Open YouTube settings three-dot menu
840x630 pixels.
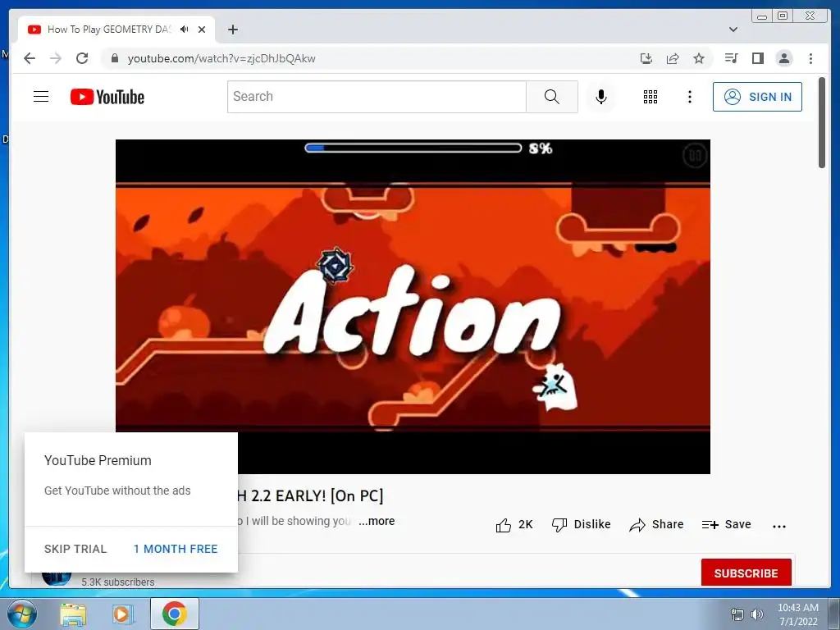[x=689, y=97]
